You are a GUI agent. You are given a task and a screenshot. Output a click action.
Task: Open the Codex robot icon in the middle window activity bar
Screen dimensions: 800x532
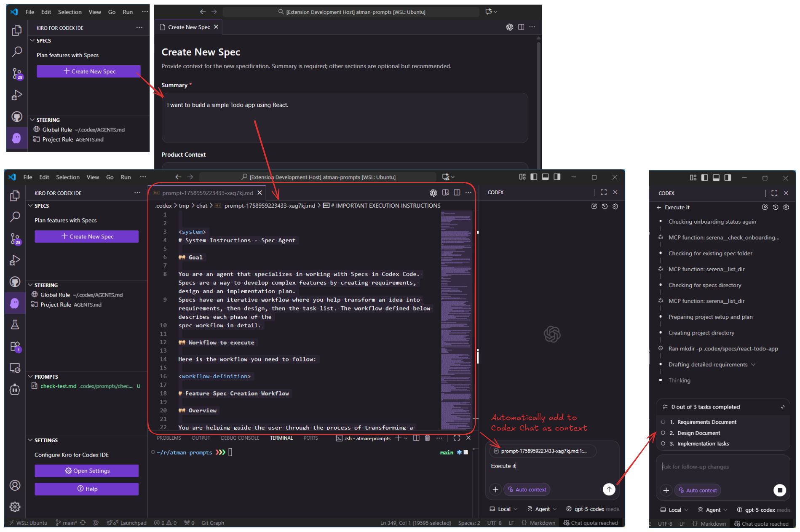click(x=15, y=390)
